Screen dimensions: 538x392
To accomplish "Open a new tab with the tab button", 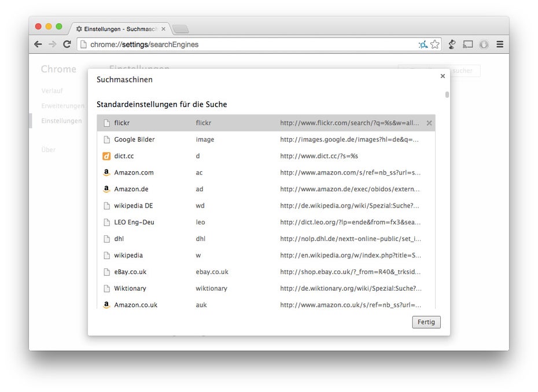I will [x=181, y=29].
